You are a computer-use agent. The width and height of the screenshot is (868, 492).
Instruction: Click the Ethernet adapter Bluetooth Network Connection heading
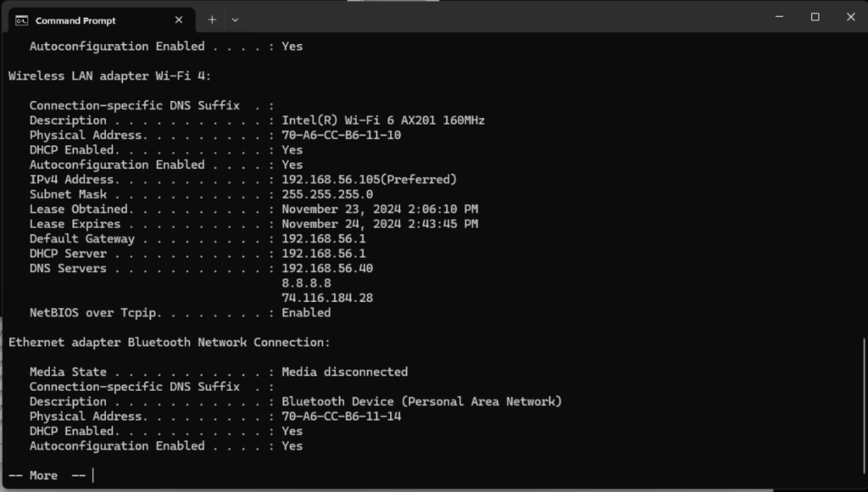coord(169,343)
